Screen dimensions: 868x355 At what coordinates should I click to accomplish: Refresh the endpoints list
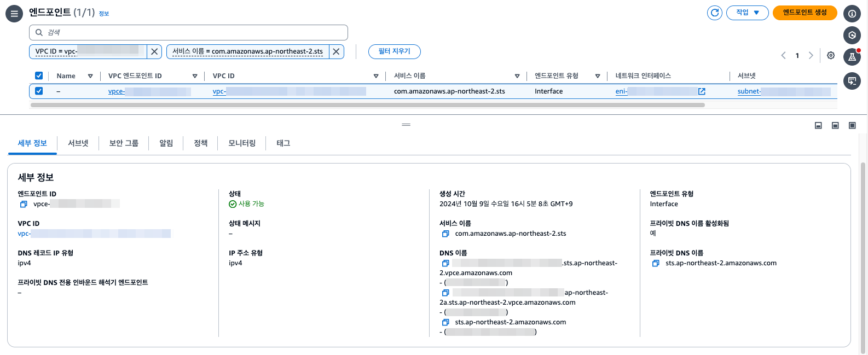pos(715,13)
